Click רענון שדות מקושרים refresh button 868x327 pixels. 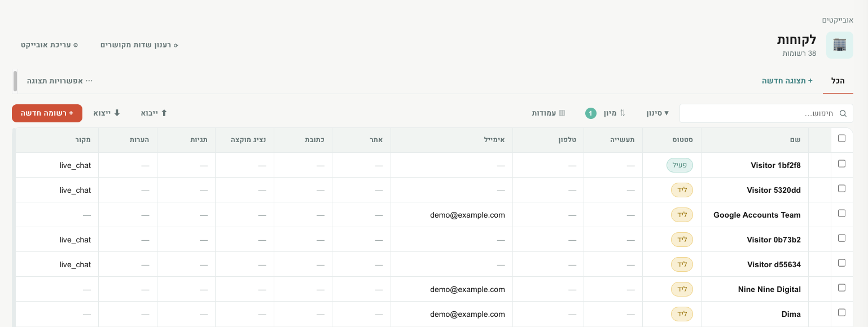tap(139, 45)
